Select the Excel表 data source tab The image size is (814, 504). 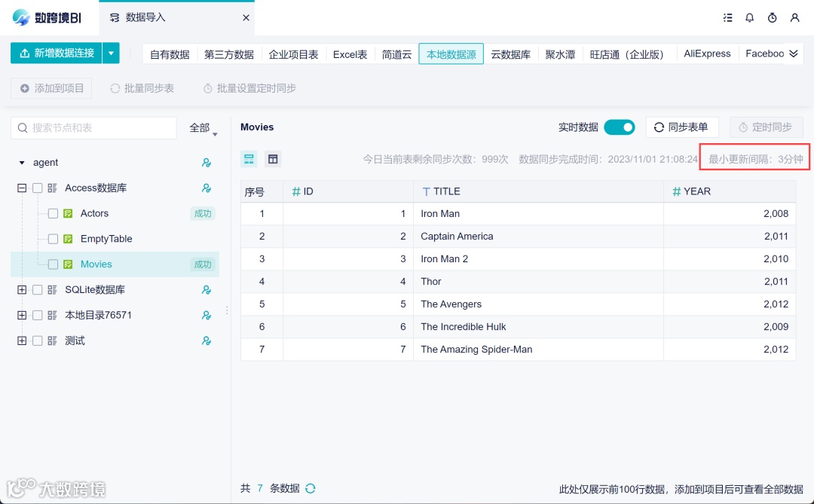coord(350,53)
